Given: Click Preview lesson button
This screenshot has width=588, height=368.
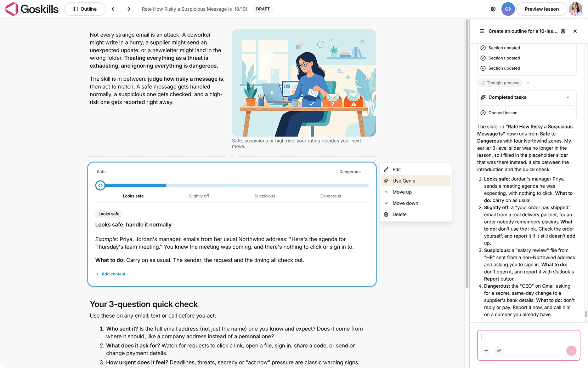Looking at the screenshot, I should pyautogui.click(x=542, y=9).
